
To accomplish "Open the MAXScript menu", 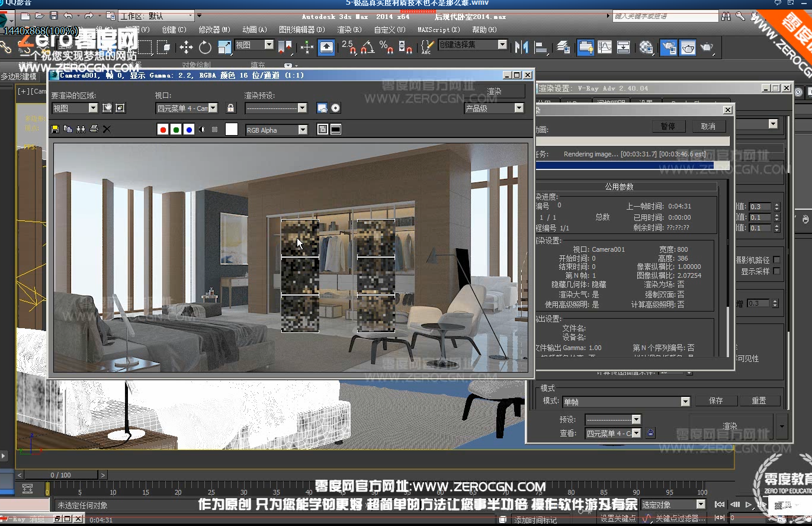I will click(x=438, y=30).
